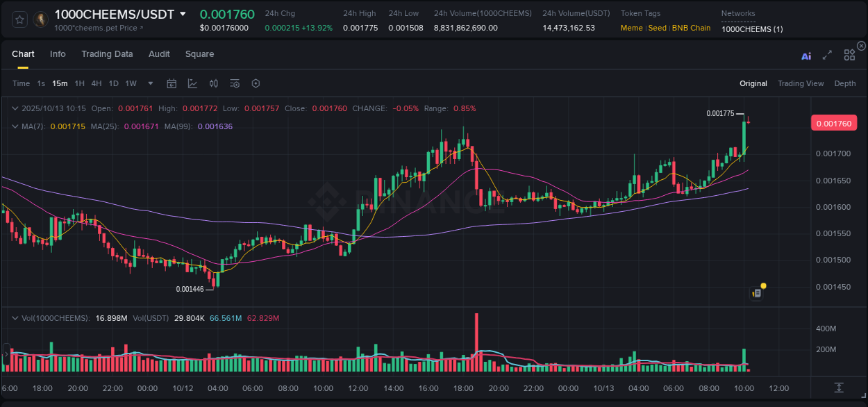The image size is (868, 407).
Task: Expand additional timeframe options arrow
Action: click(x=149, y=83)
